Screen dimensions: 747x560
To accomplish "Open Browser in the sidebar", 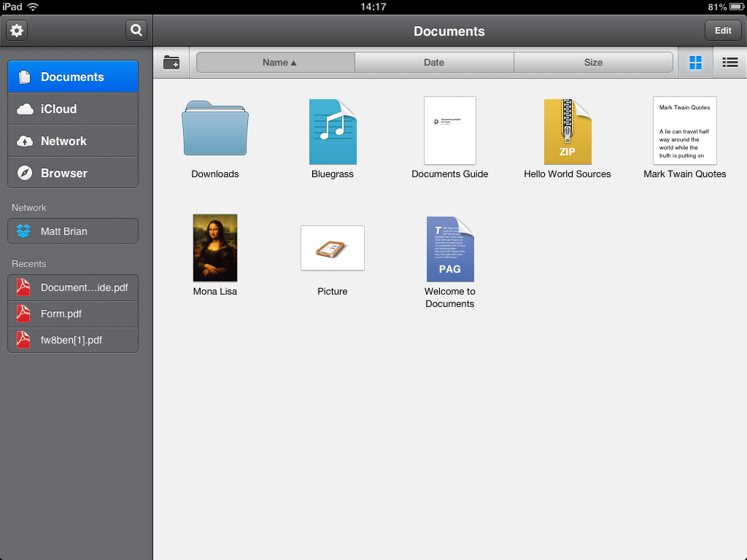I will click(x=73, y=173).
